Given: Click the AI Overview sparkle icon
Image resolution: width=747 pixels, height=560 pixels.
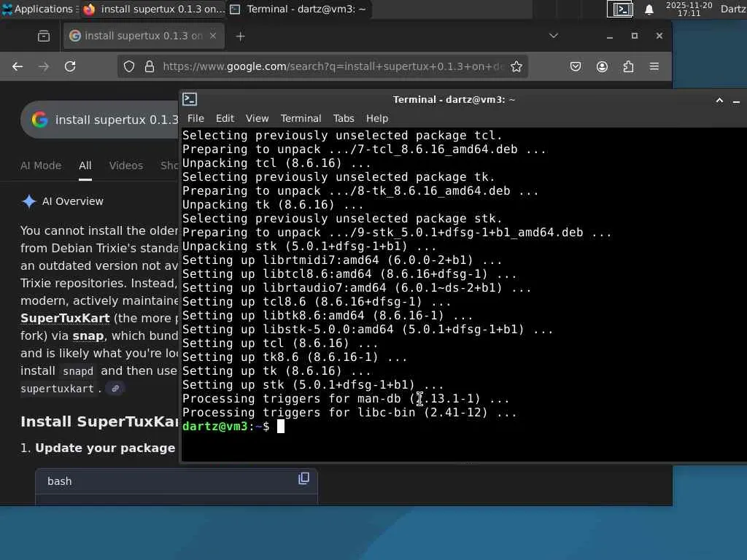Looking at the screenshot, I should (29, 201).
